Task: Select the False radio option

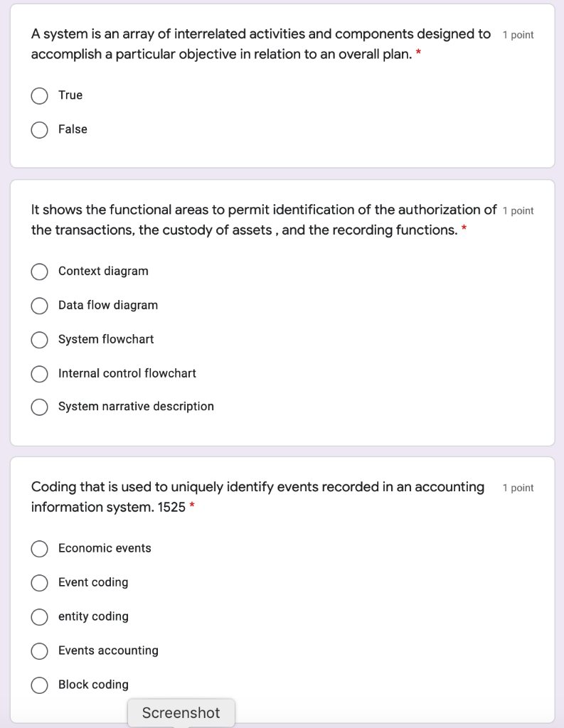Action: tap(40, 129)
